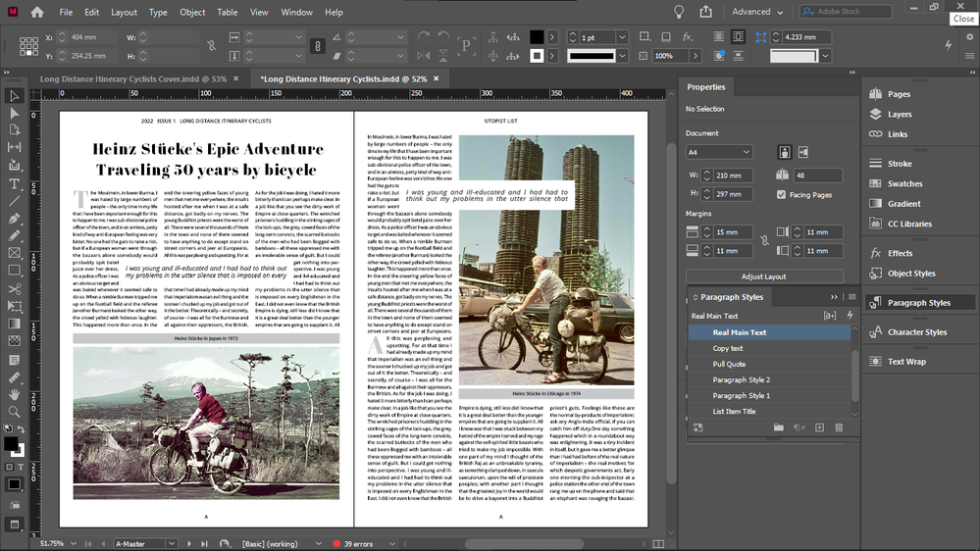
Task: Create new paragraph style with plus icon
Action: point(819,427)
